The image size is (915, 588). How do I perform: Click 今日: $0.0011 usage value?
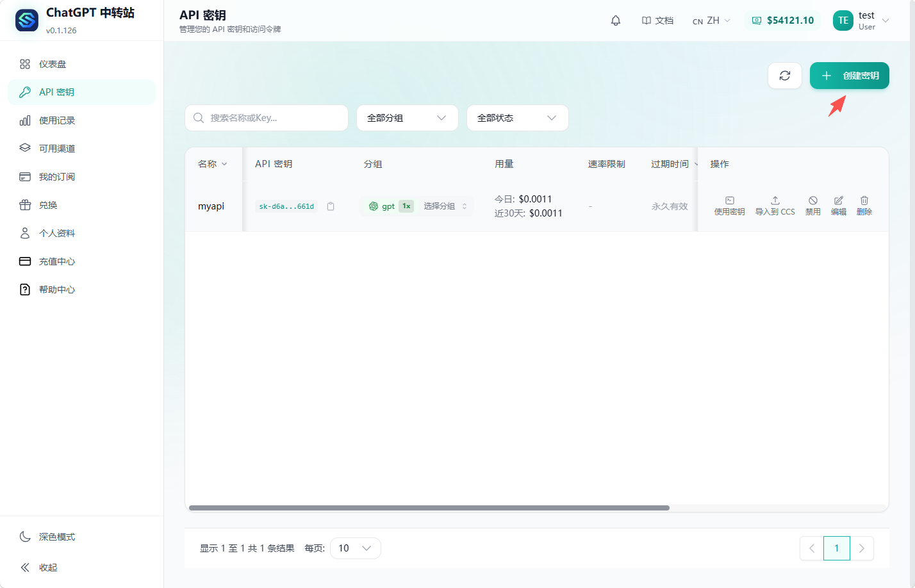point(523,199)
